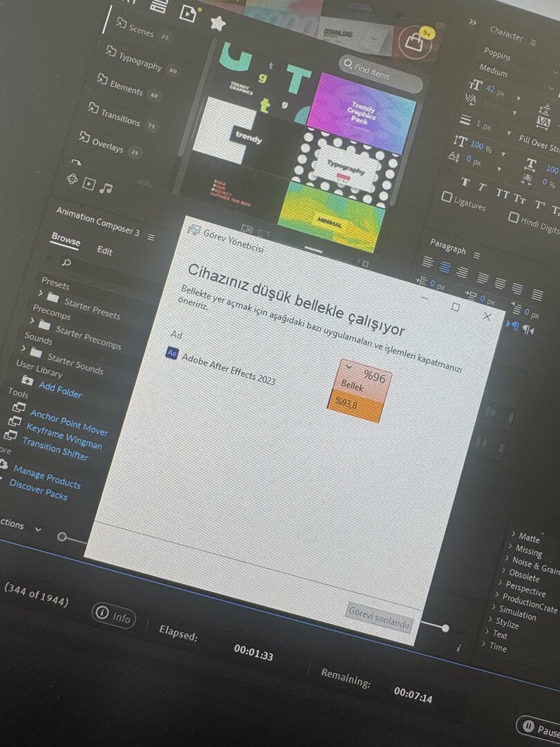Open the Transitions category
Image resolution: width=560 pixels, height=747 pixels.
[122, 117]
